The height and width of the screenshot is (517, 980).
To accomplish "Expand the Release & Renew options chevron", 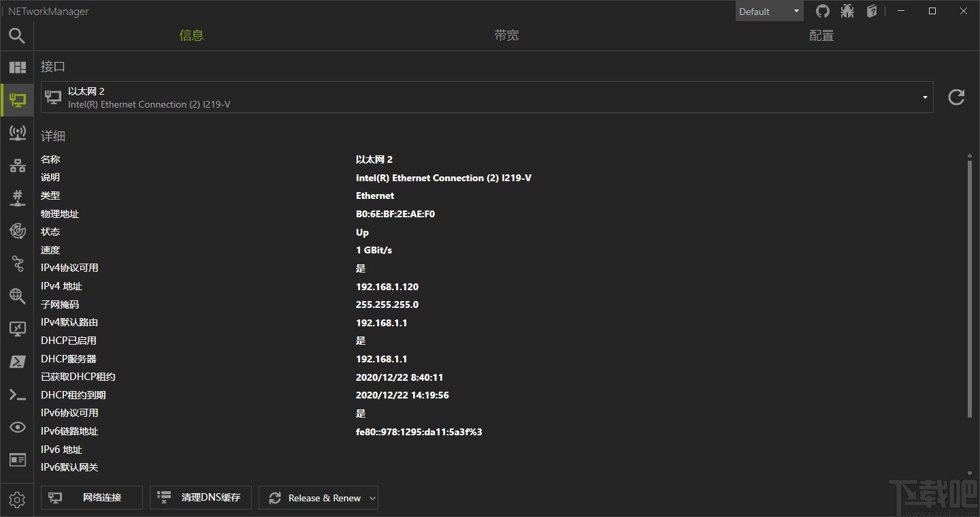I will tap(372, 498).
